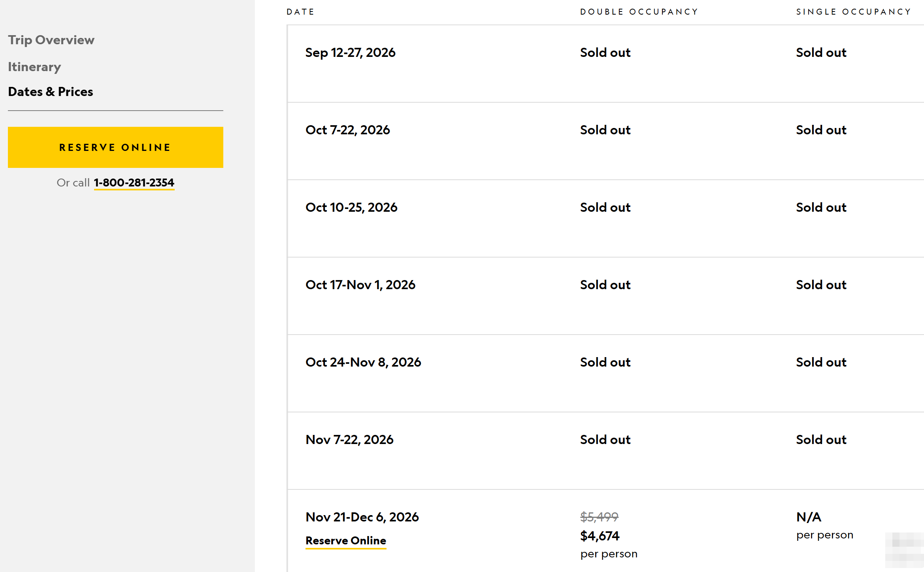The width and height of the screenshot is (924, 572).
Task: Select the Nov 21-Dec 6, 2026 date
Action: click(x=362, y=517)
